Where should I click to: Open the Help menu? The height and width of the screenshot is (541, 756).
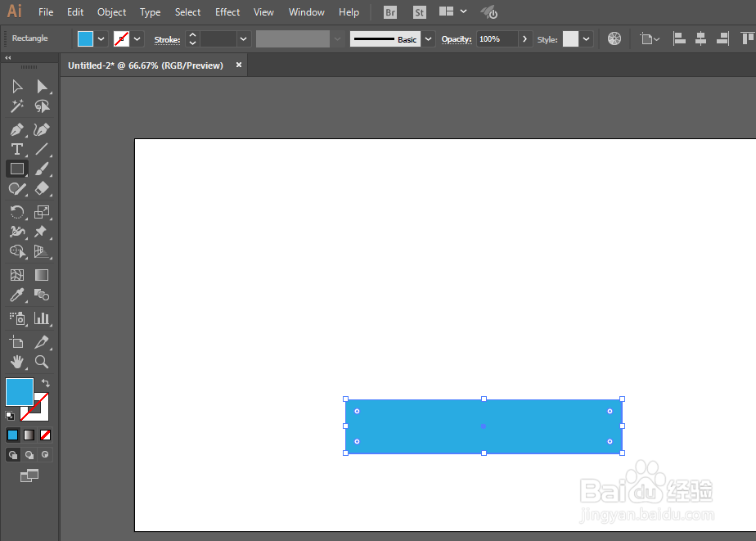pyautogui.click(x=349, y=12)
